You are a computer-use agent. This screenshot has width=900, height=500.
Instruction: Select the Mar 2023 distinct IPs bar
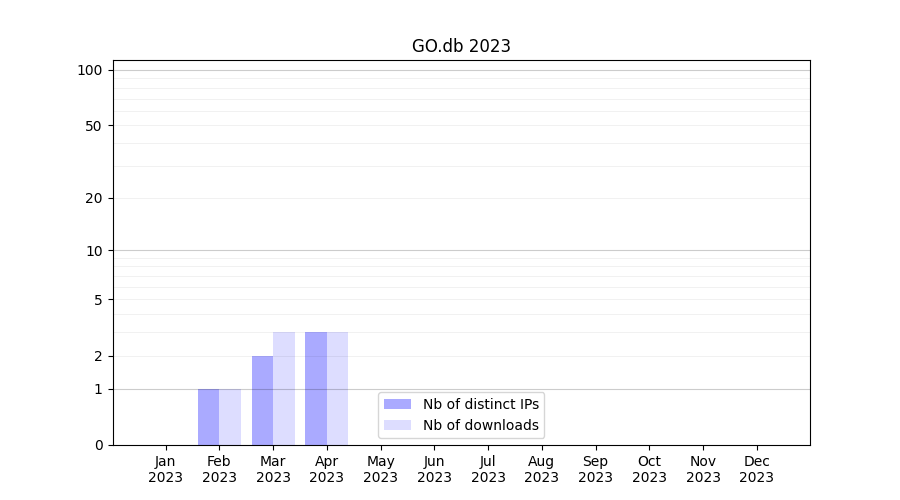pos(262,400)
